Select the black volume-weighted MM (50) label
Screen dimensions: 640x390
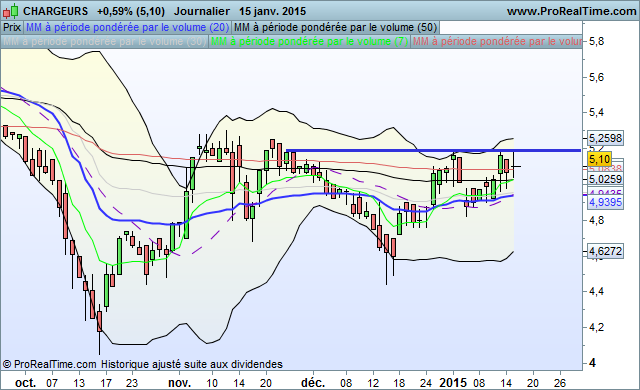pos(336,27)
